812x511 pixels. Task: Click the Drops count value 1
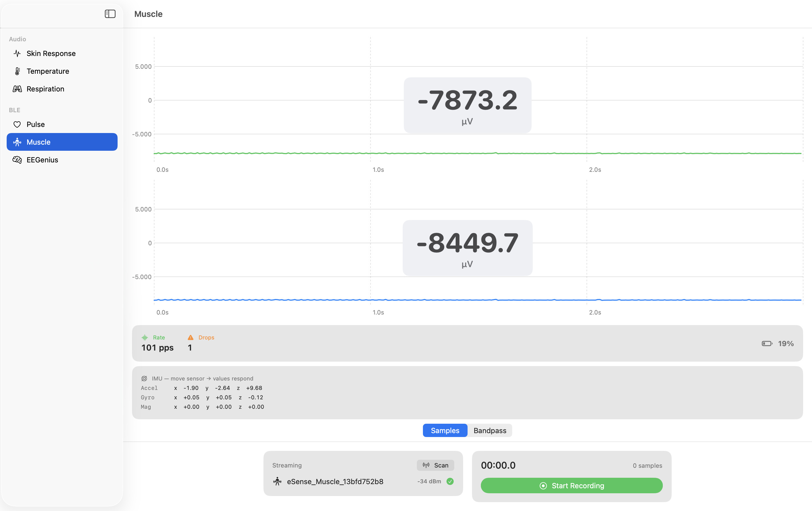click(190, 348)
